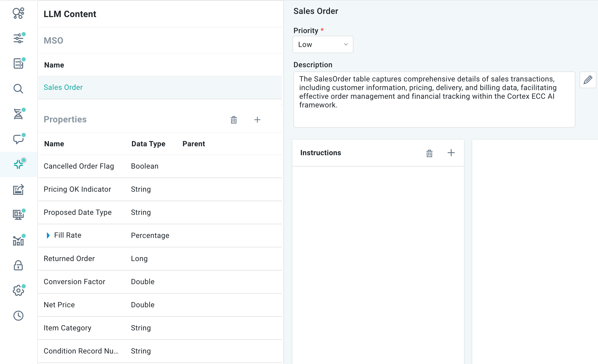
Task: Open the settings gear sidebar icon
Action: tap(18, 290)
